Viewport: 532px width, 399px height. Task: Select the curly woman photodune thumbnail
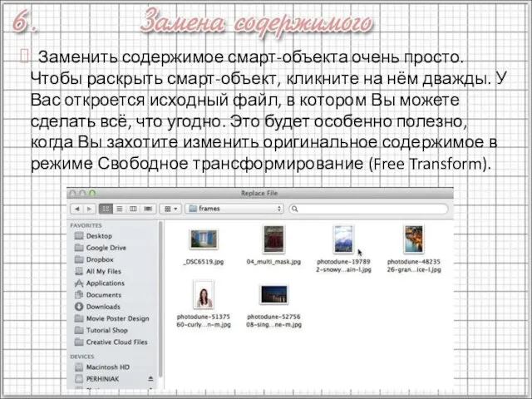(204, 294)
